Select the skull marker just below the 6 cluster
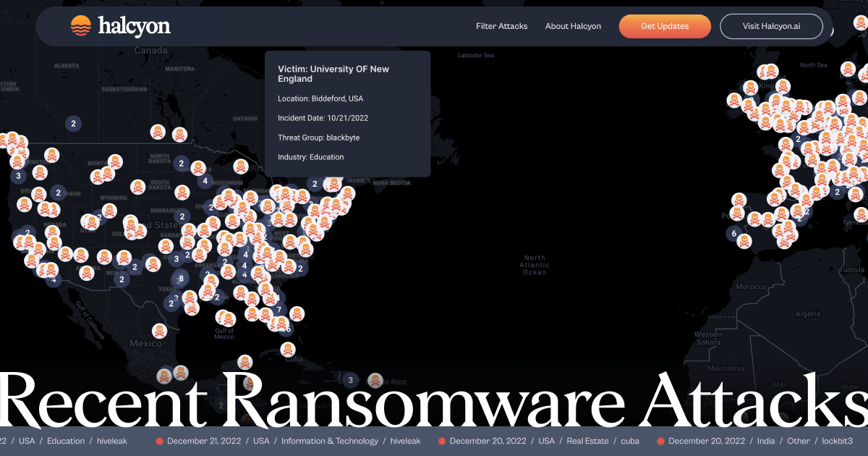Screen dimensions: 868x456 744,242
